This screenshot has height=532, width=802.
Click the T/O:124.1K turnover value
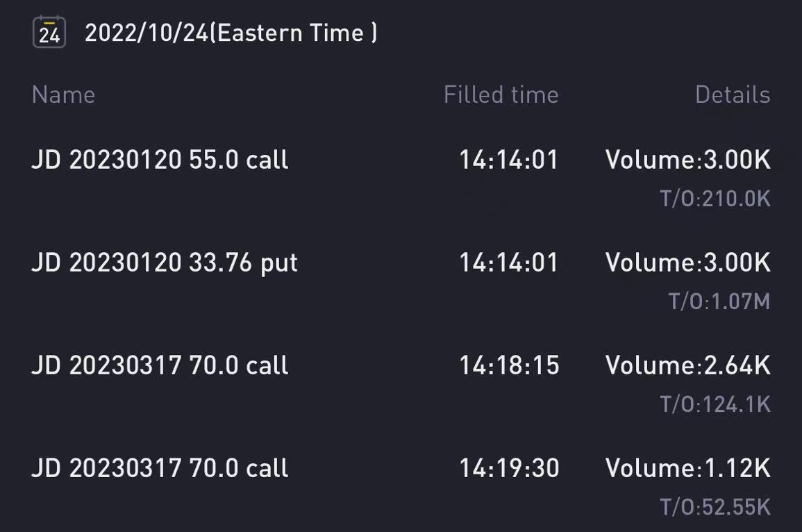[x=715, y=404]
